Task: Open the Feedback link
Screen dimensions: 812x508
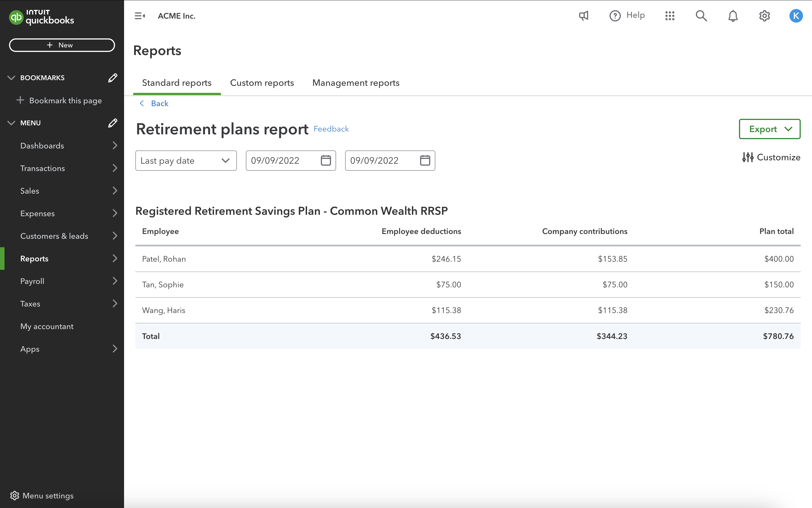Action: [x=331, y=129]
